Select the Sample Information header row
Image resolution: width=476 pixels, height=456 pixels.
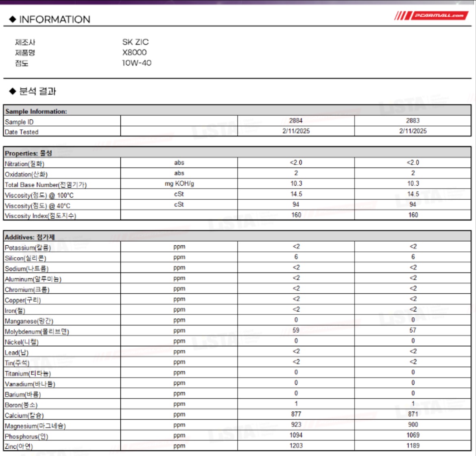coord(238,111)
